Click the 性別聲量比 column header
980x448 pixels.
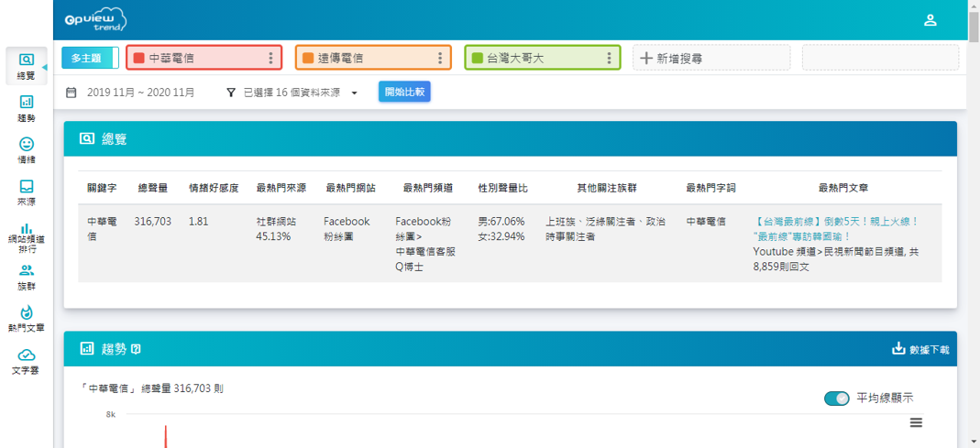(503, 188)
